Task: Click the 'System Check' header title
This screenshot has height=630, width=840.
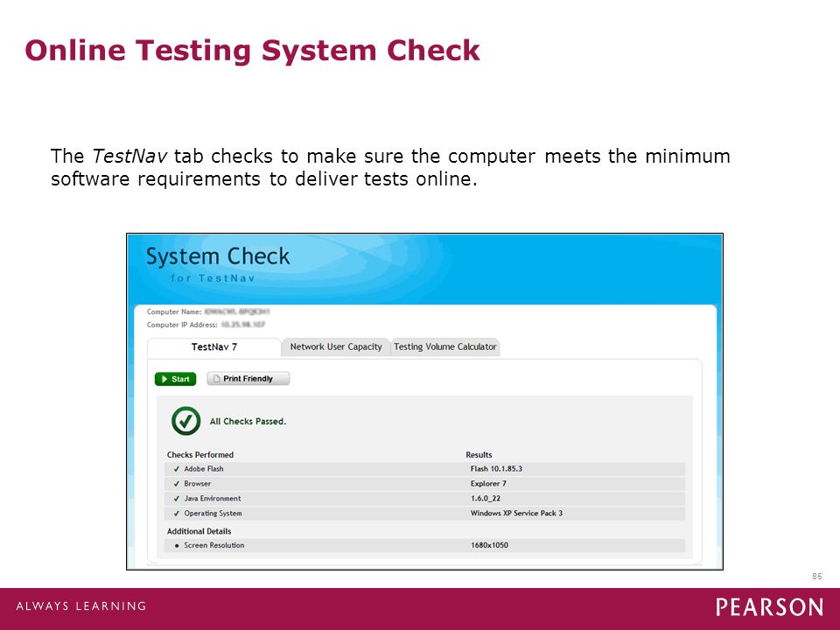Action: [x=218, y=256]
